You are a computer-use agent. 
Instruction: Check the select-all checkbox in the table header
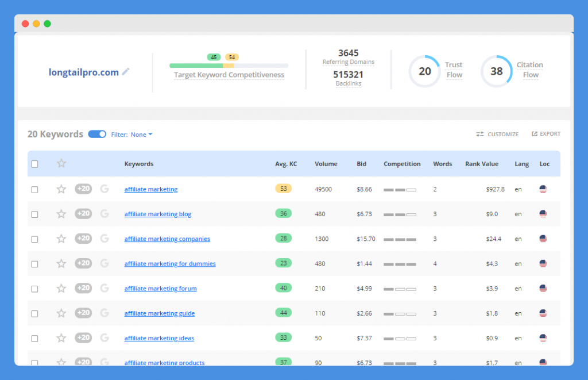pyautogui.click(x=35, y=164)
